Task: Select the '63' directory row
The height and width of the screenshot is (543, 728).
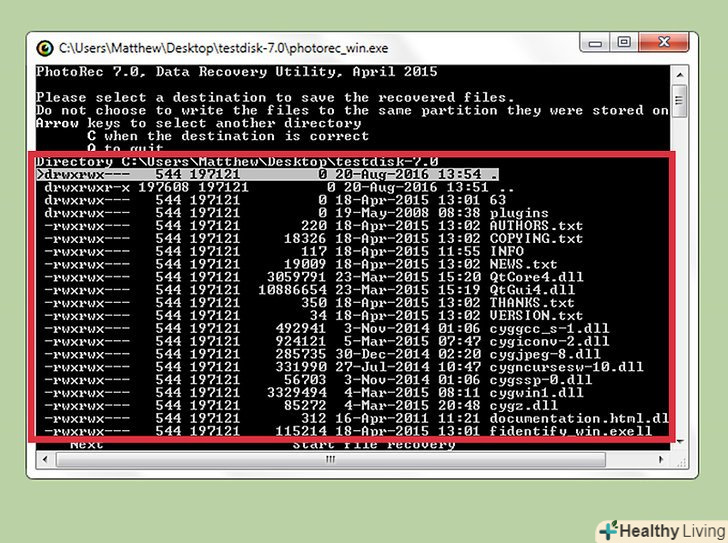Action: pos(275,200)
